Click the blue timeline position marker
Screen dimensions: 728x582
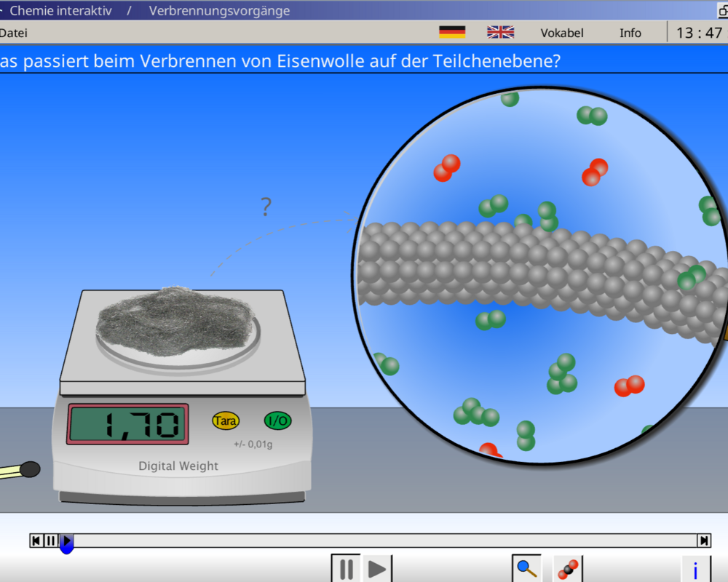pyautogui.click(x=66, y=546)
